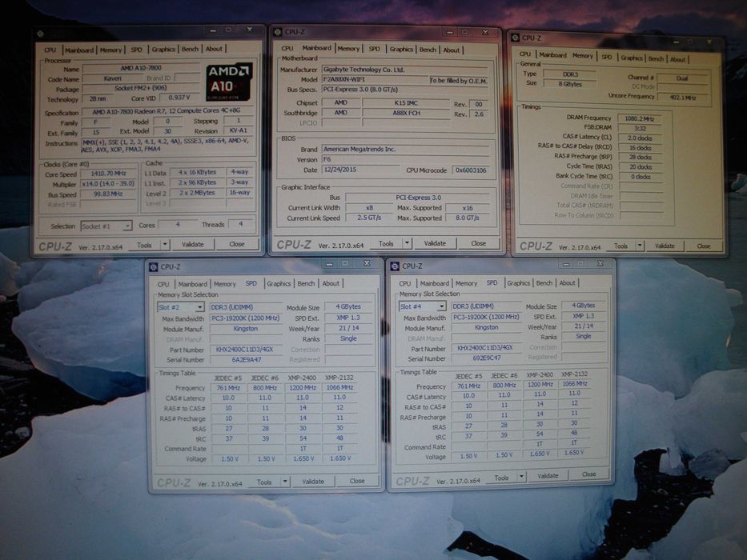
Task: Click Close button in Mainboard window
Action: click(x=478, y=243)
